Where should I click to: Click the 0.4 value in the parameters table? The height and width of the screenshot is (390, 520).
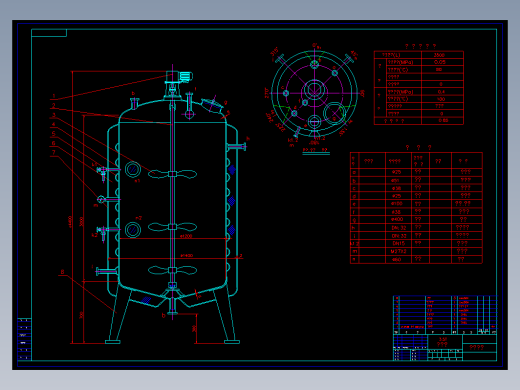point(441,92)
